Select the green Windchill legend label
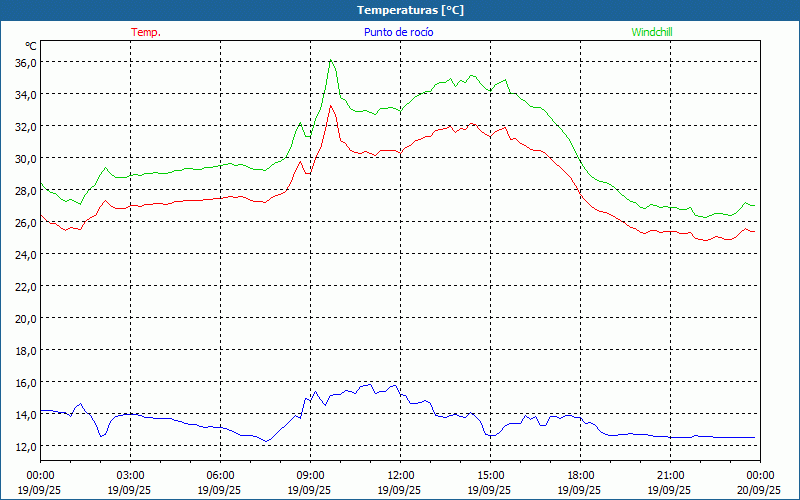The height and width of the screenshot is (500, 800). (651, 32)
